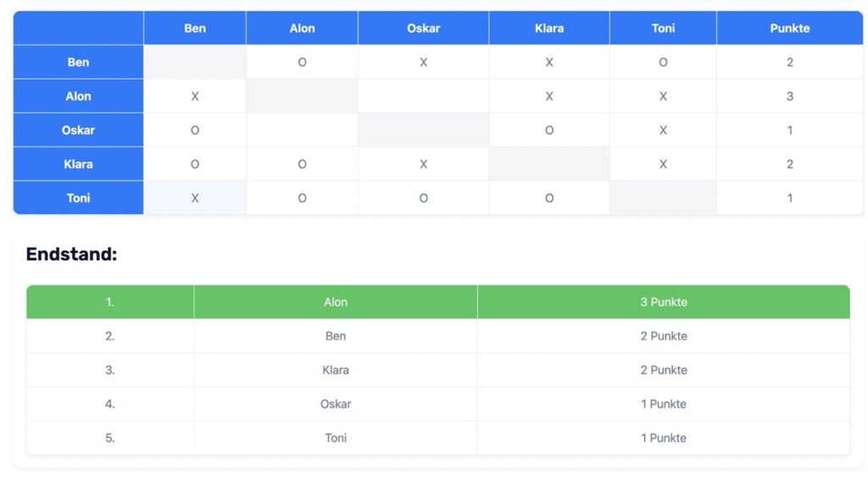The width and height of the screenshot is (868, 477).
Task: Click the first-place Alon entry in Endstand
Action: pyautogui.click(x=336, y=302)
